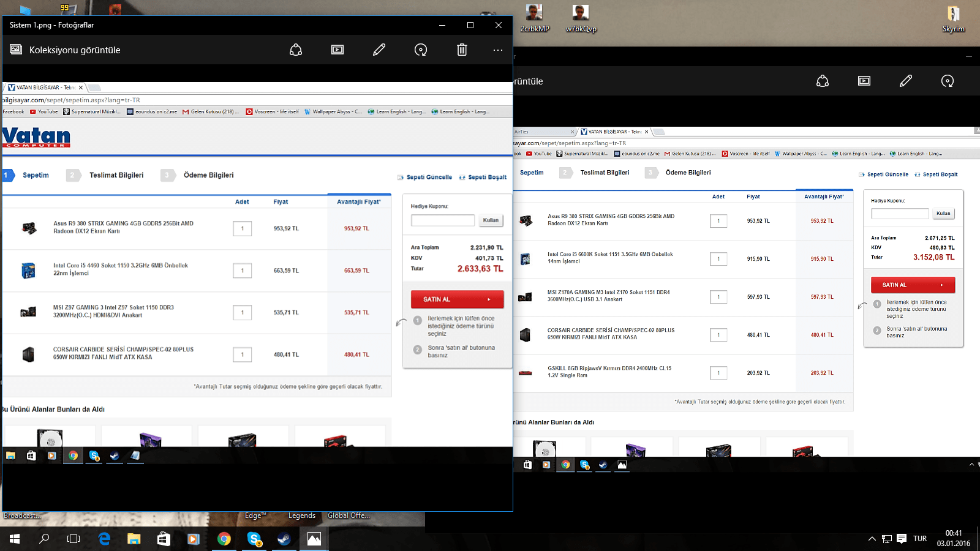
Task: Open Task View from the taskbar
Action: point(73,539)
